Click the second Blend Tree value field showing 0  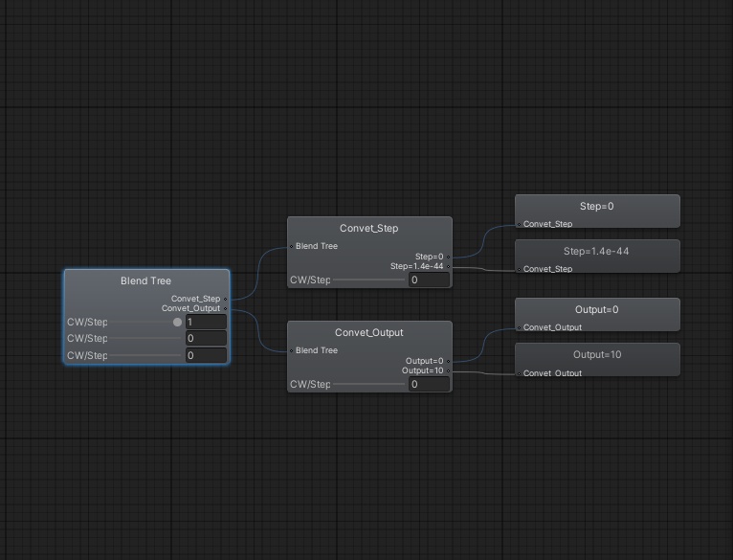click(x=206, y=338)
